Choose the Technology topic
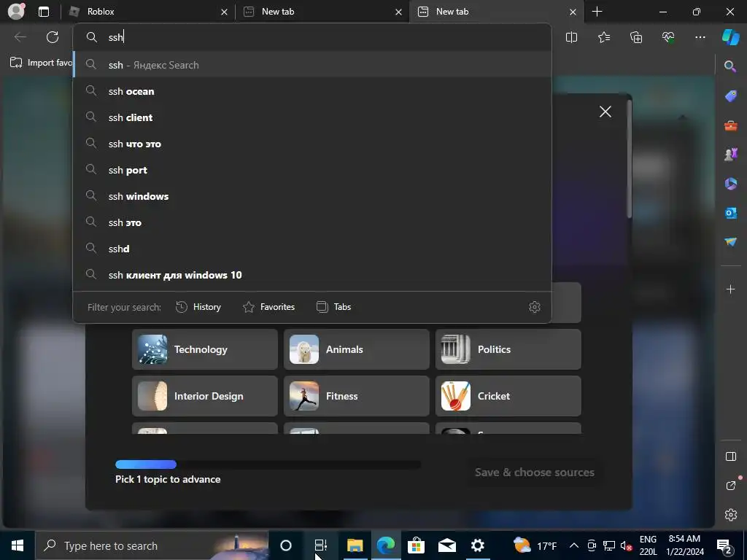Image resolution: width=747 pixels, height=560 pixels. pos(205,349)
